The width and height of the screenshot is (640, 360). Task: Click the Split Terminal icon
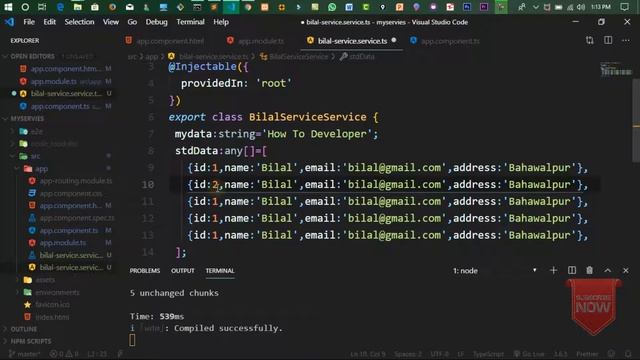(571, 270)
